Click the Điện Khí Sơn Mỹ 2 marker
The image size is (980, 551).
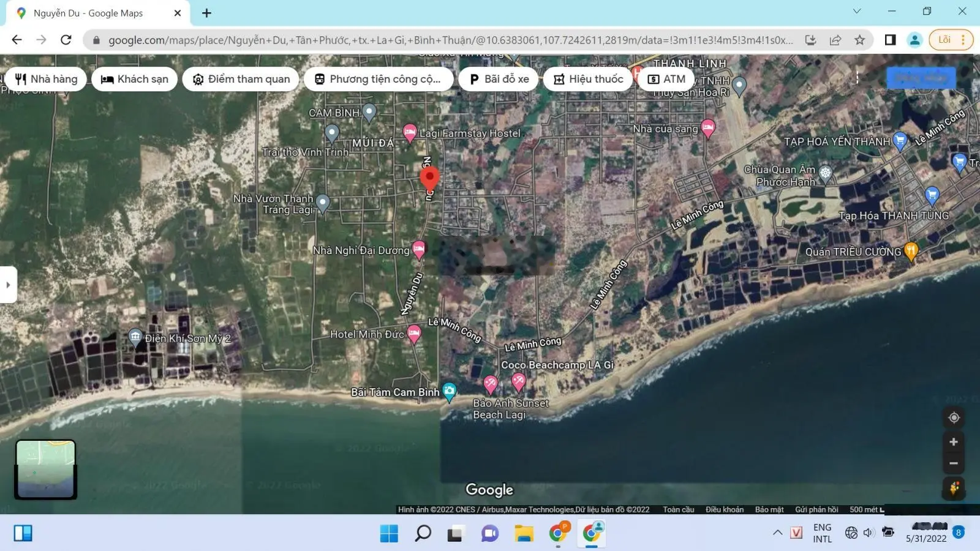135,337
